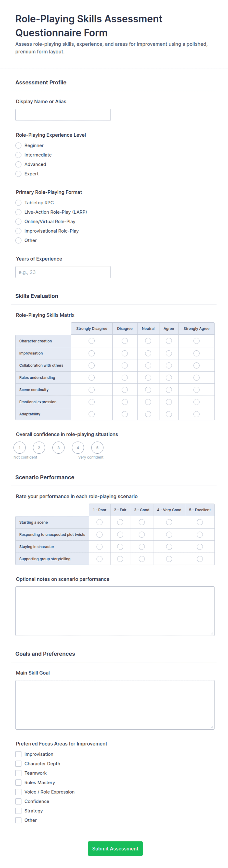The width and height of the screenshot is (228, 868).
Task: Click the optional scenario notes textarea
Action: 115,611
